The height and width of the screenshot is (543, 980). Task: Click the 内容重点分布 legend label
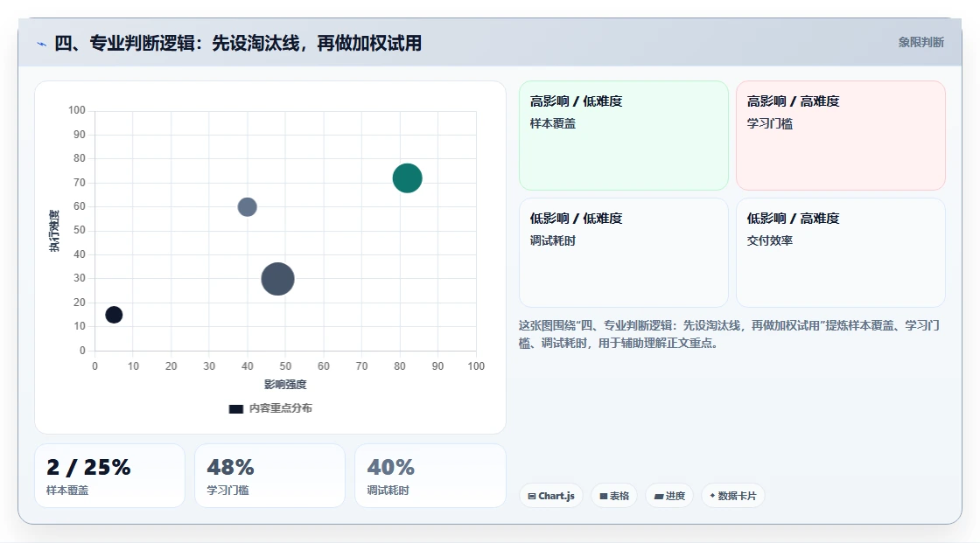pyautogui.click(x=281, y=408)
